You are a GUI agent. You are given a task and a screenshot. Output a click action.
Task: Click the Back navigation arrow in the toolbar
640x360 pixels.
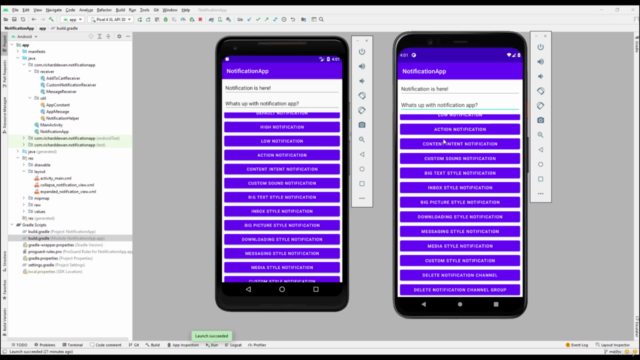34,20
